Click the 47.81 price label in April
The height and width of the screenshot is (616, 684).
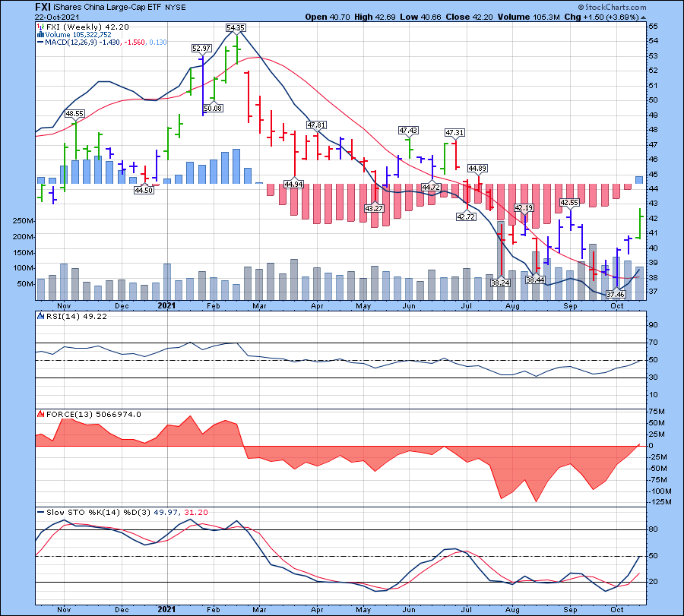316,125
